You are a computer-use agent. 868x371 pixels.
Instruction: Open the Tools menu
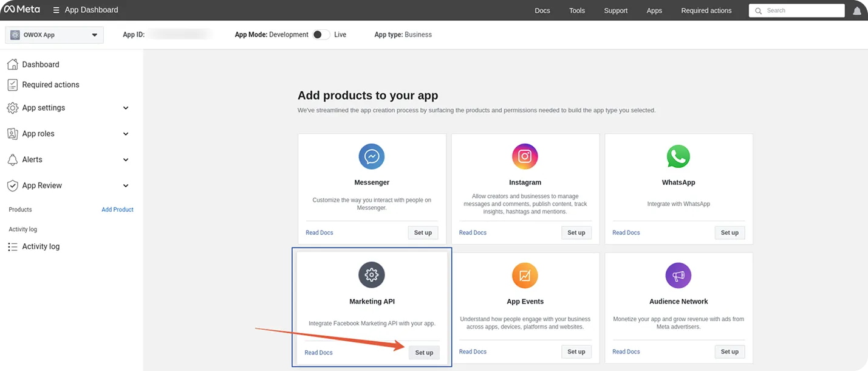(x=576, y=10)
